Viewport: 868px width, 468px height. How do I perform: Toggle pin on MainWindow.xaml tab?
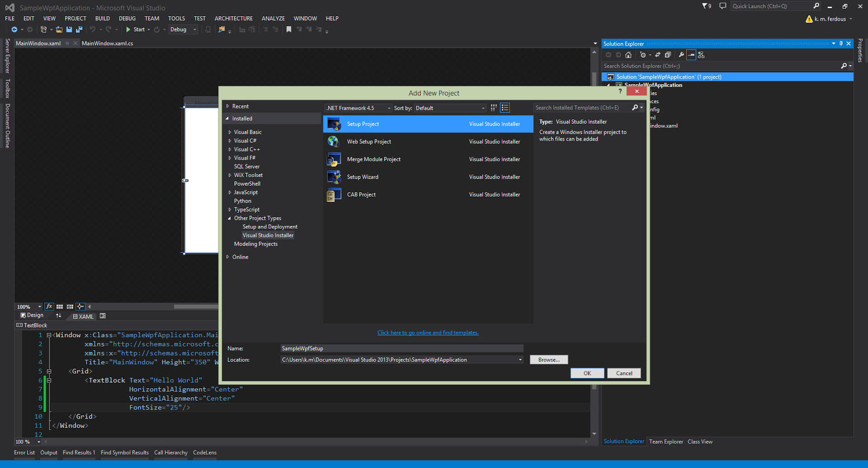point(67,43)
